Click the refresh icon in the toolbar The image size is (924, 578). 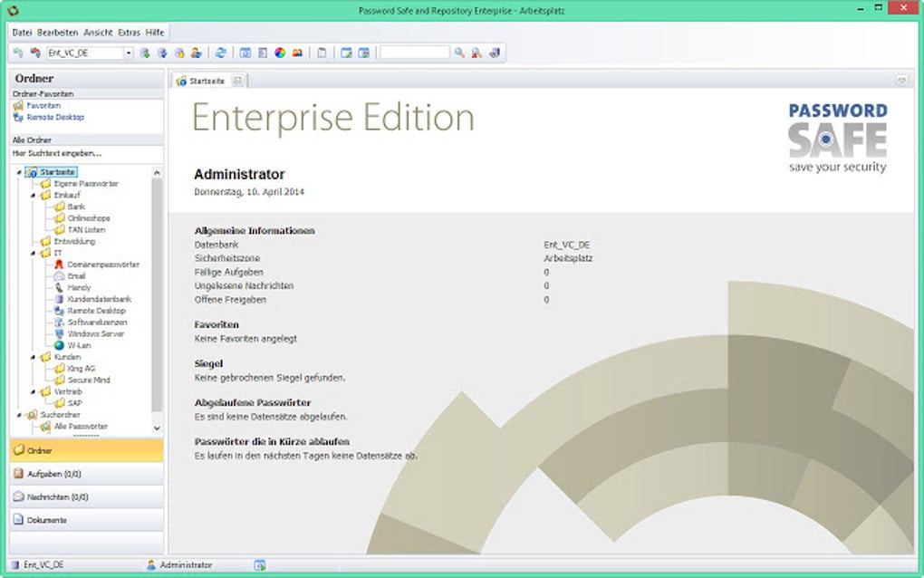(220, 53)
